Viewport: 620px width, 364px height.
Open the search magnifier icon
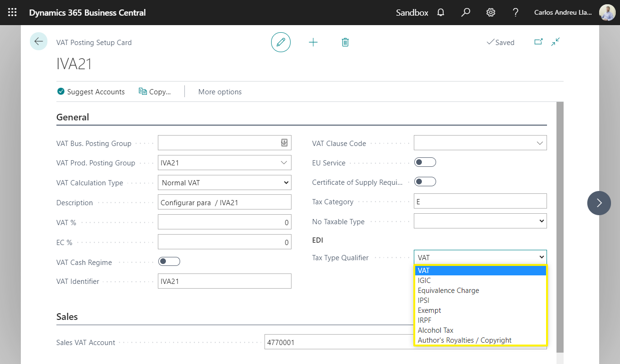coord(466,12)
